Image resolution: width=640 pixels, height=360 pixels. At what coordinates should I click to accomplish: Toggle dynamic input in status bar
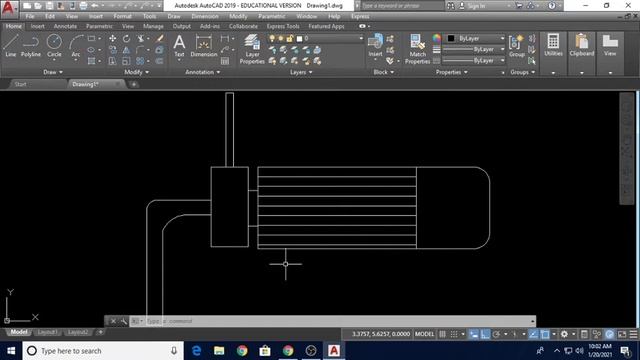point(473,334)
